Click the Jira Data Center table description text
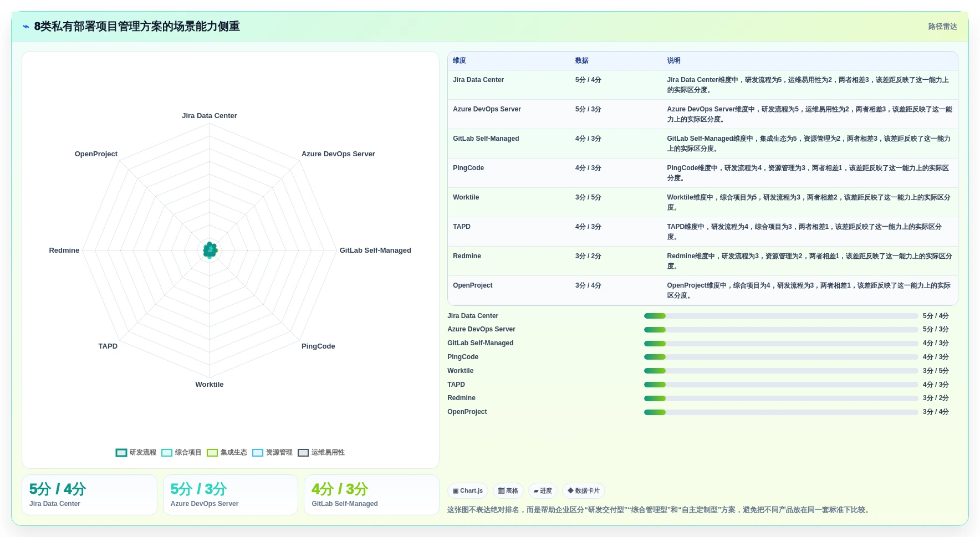The image size is (980, 537). pos(808,85)
